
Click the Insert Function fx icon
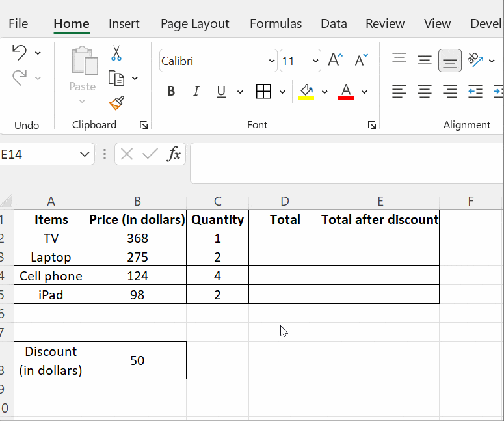[174, 154]
